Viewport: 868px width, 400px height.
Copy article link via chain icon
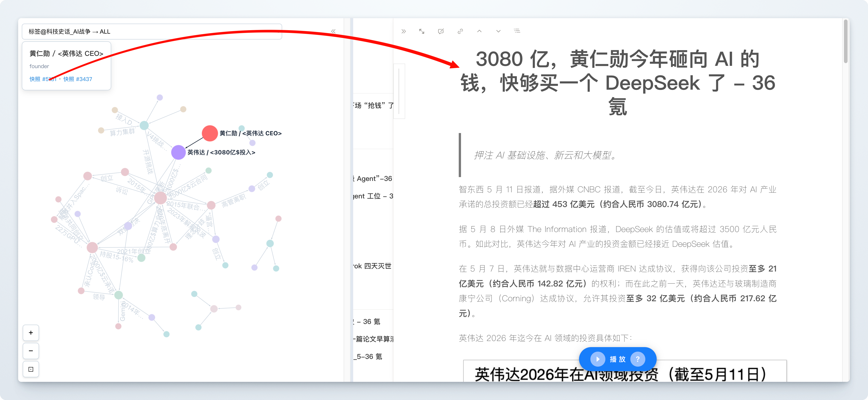pyautogui.click(x=460, y=31)
